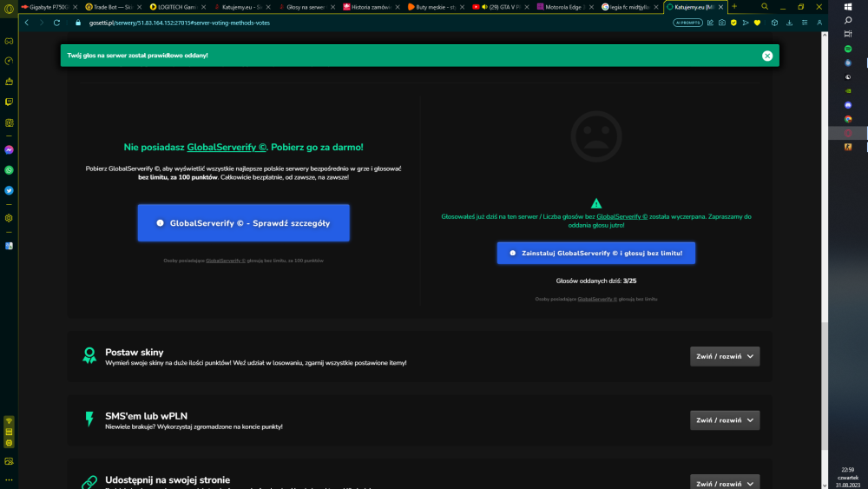The height and width of the screenshot is (489, 868).
Task: Switch to Motorola Edge tab
Action: pyautogui.click(x=565, y=7)
